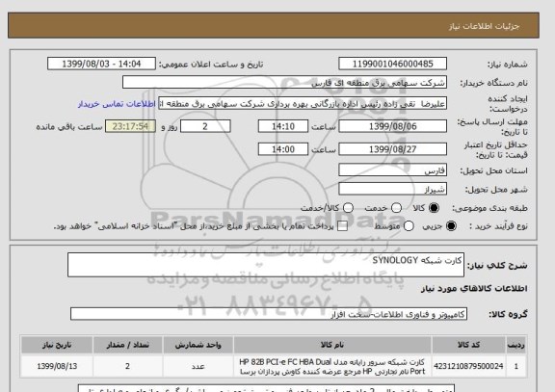Click product name cell HP 82B PCI-e FC HBA
The width and height of the screenshot is (555, 392).
click(x=332, y=367)
